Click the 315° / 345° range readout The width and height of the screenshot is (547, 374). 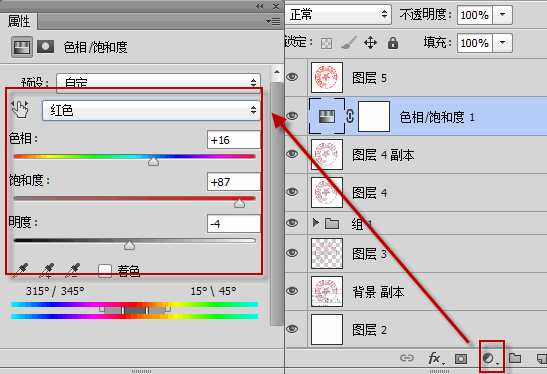(x=55, y=291)
